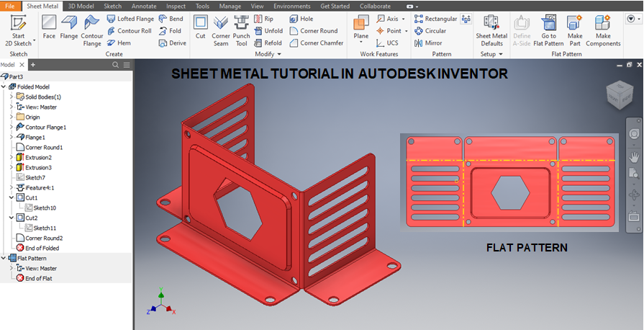Viewport: 644px width, 330px height.
Task: Choose the Lofted Flange tool
Action: 130,19
